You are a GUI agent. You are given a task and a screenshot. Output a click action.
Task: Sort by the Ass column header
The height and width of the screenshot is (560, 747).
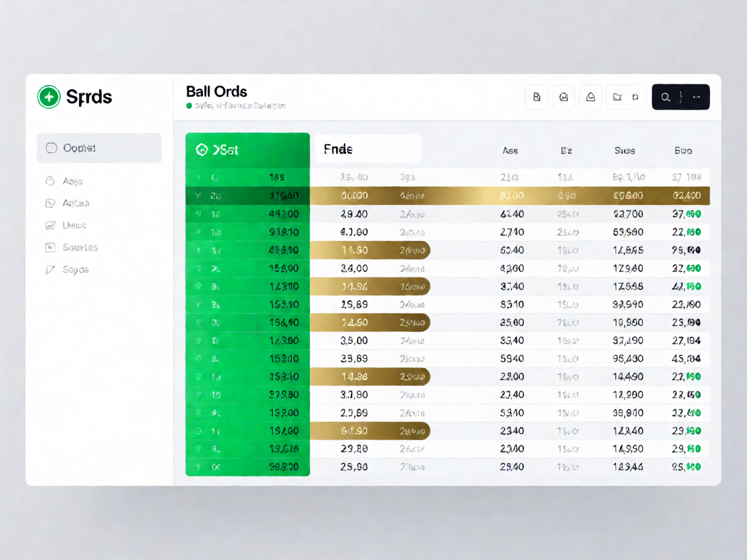pos(510,150)
